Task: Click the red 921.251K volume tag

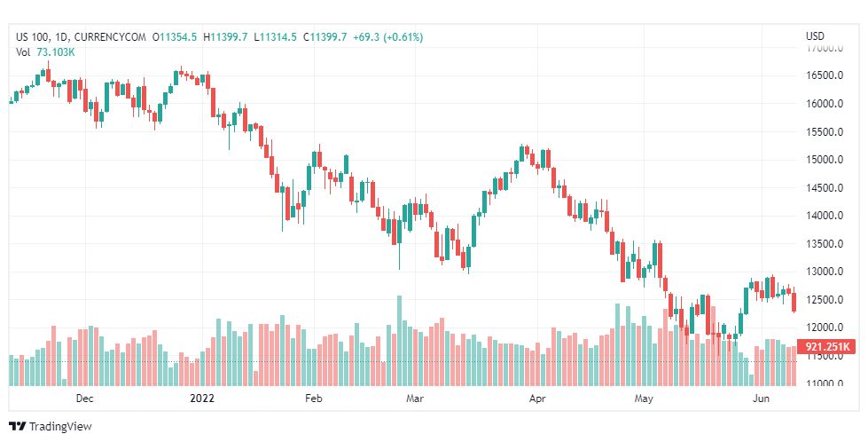Action: coord(827,347)
